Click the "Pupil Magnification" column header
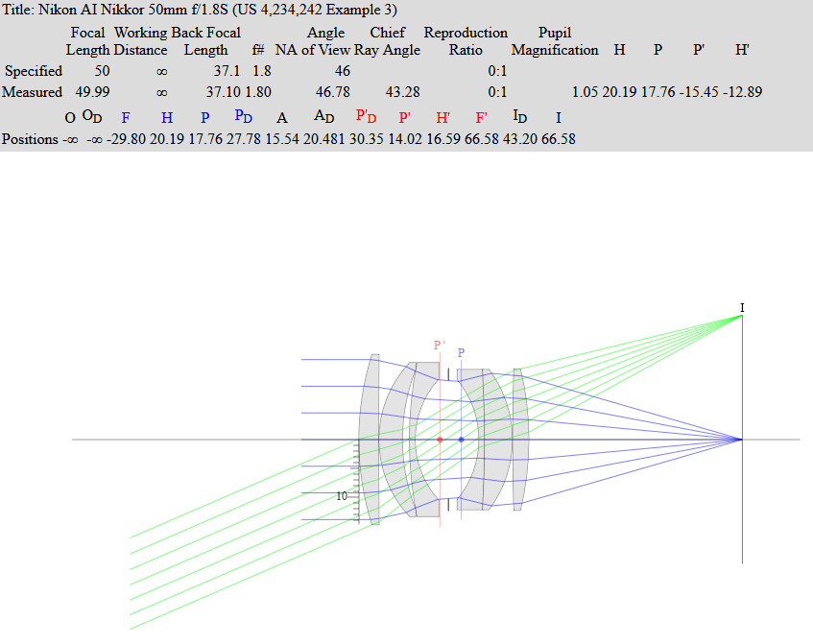Viewport: 813px width, 644px height. pos(555,41)
